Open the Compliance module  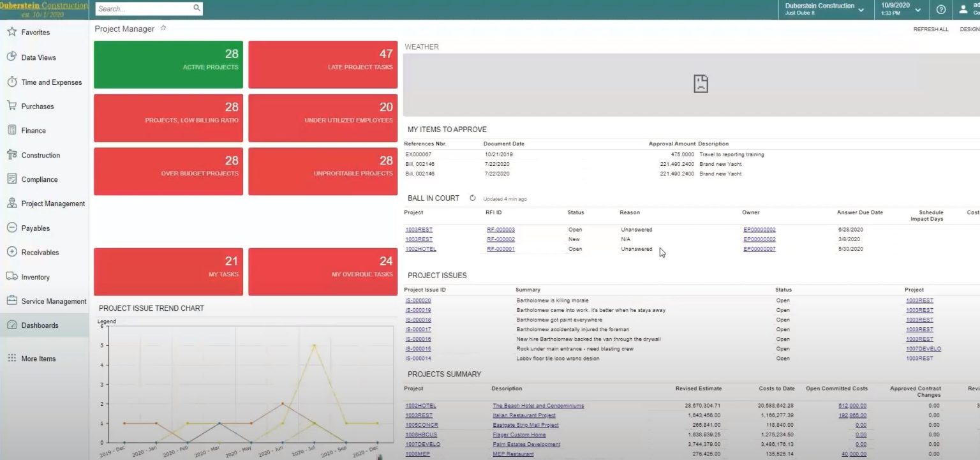(40, 179)
